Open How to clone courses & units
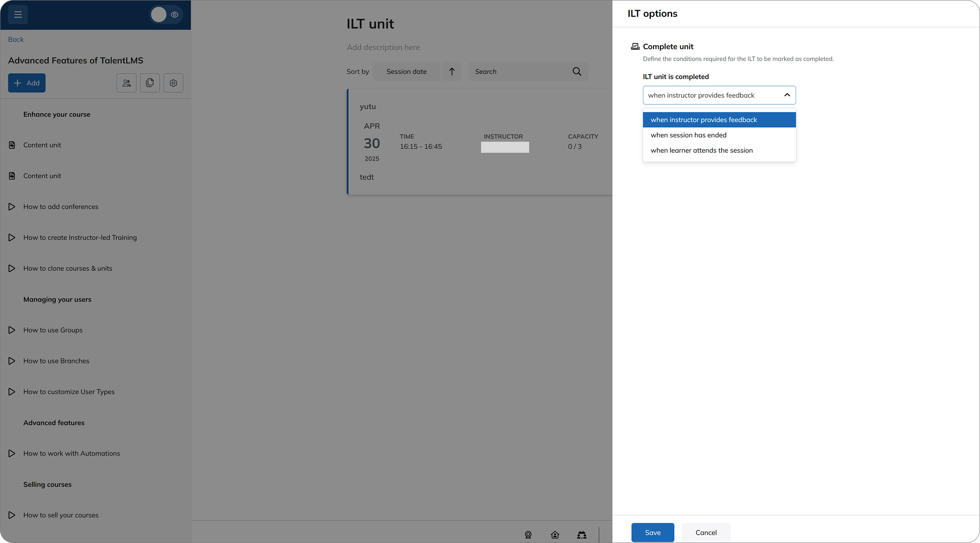 (68, 269)
